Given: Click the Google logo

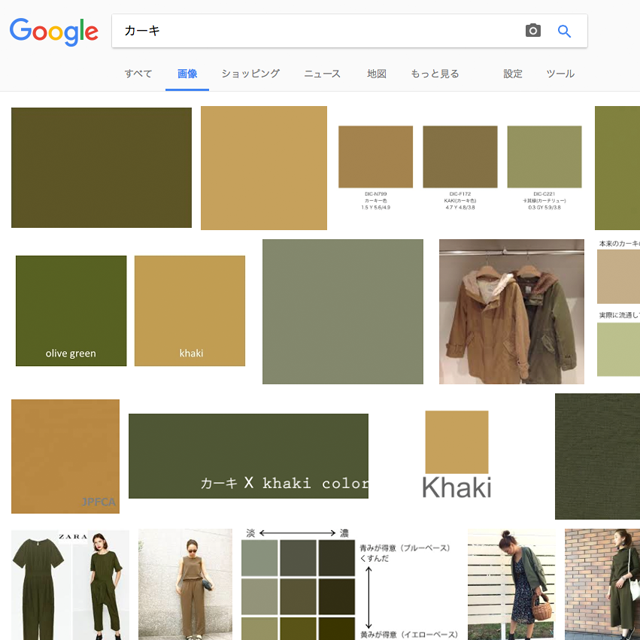Looking at the screenshot, I should pyautogui.click(x=54, y=32).
